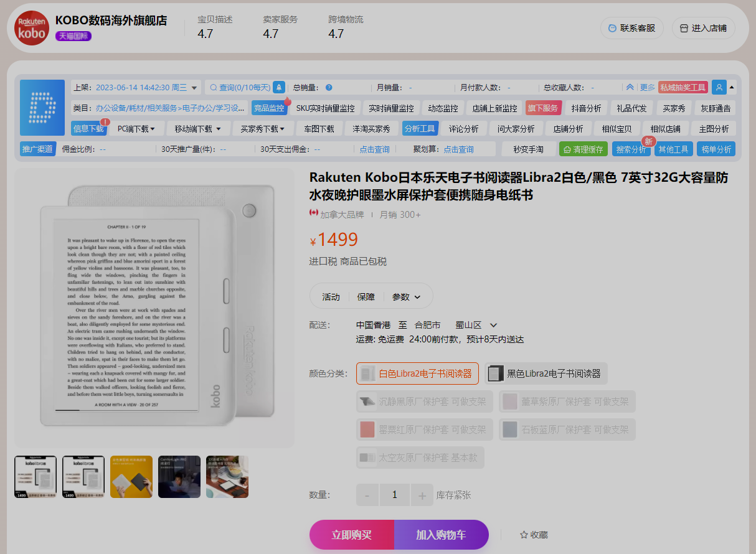Select 石板蓝原厂保护套 可做支架 option
The width and height of the screenshot is (756, 554).
click(x=567, y=430)
